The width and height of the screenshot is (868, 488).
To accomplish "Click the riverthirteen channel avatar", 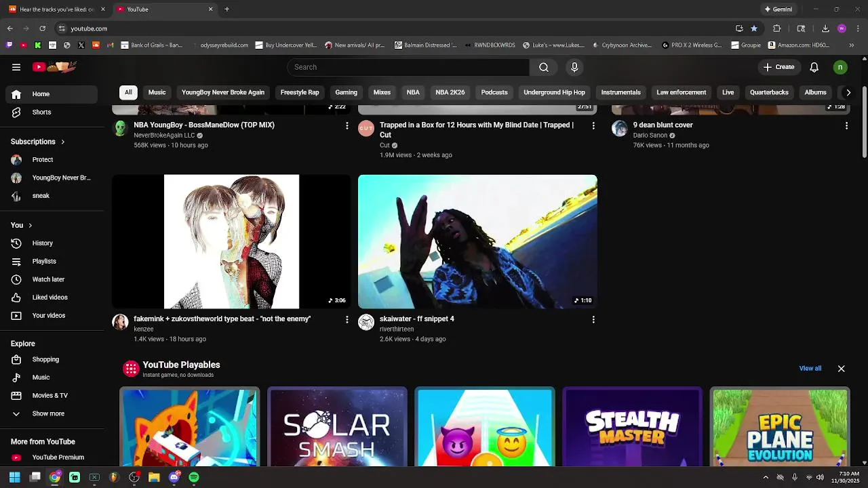I will click(366, 322).
